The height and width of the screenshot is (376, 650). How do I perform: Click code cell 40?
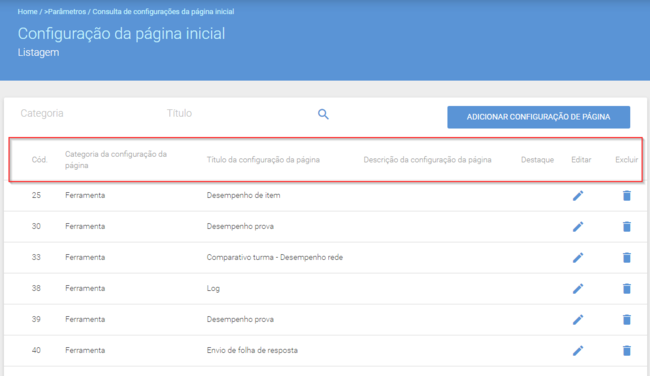(36, 350)
